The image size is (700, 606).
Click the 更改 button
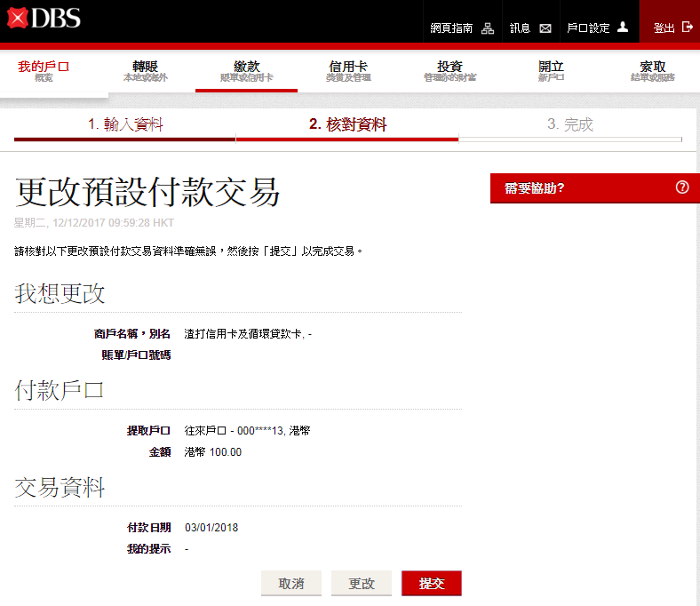pos(362,583)
